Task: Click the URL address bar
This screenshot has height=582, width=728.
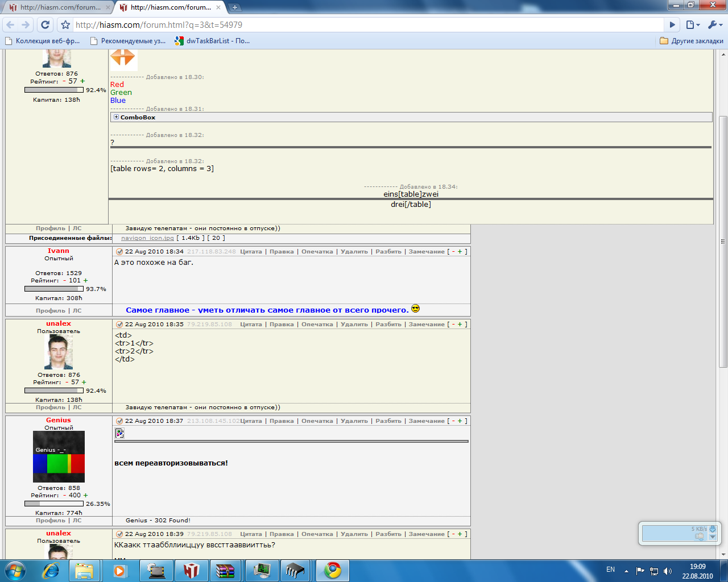Action: 364,25
